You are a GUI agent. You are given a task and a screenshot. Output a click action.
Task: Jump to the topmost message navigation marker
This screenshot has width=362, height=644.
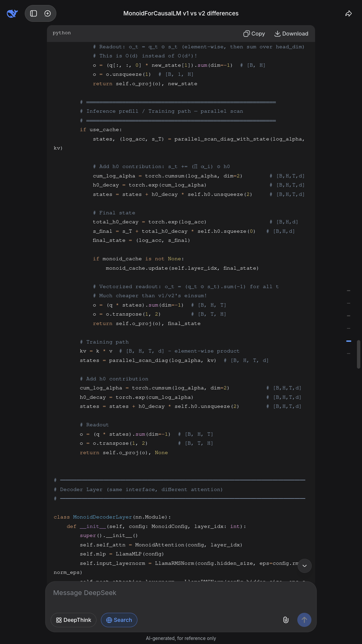tap(349, 291)
